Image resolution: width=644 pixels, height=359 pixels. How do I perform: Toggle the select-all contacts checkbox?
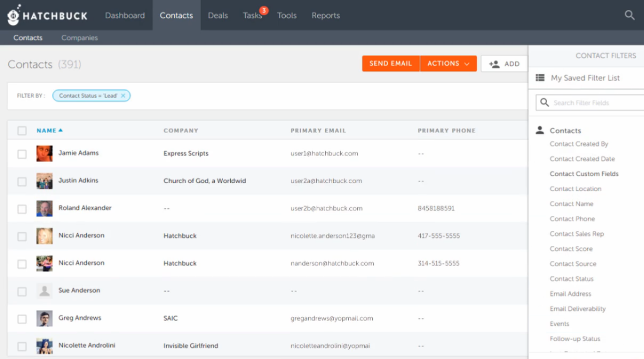[x=22, y=131]
